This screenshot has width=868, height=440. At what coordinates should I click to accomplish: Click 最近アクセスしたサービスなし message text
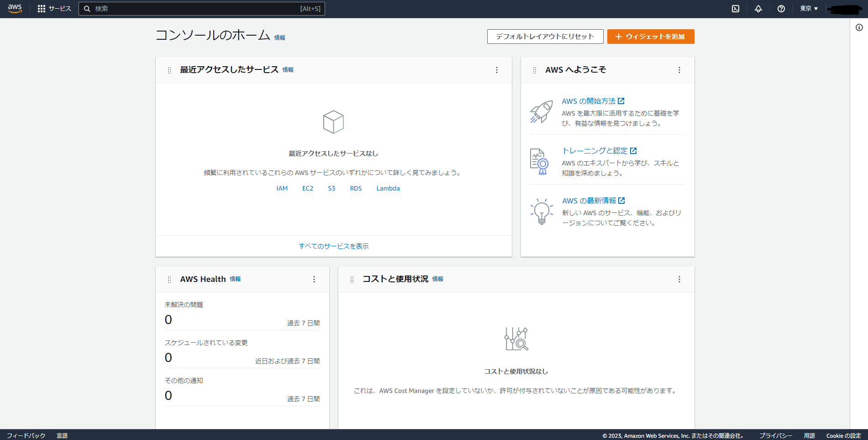[333, 154]
